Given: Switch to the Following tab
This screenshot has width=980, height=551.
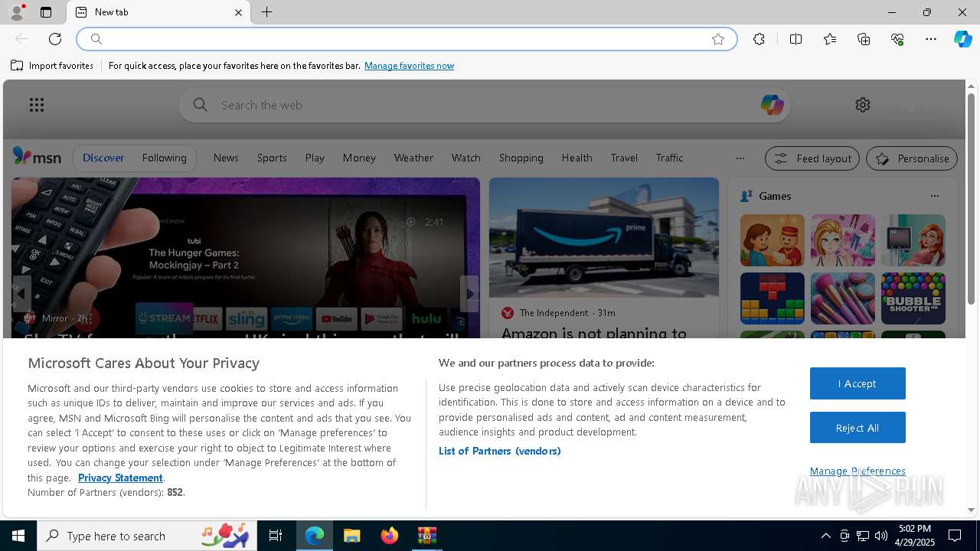Looking at the screenshot, I should pyautogui.click(x=164, y=158).
